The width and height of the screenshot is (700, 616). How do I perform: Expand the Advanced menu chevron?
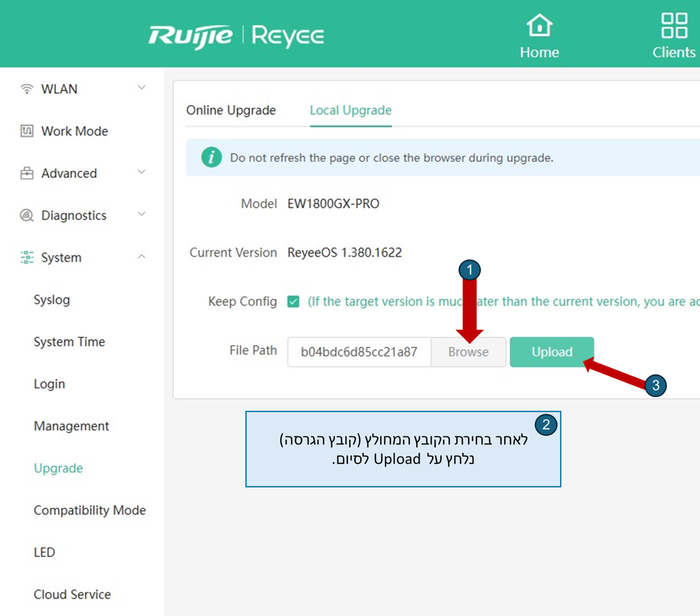click(141, 172)
